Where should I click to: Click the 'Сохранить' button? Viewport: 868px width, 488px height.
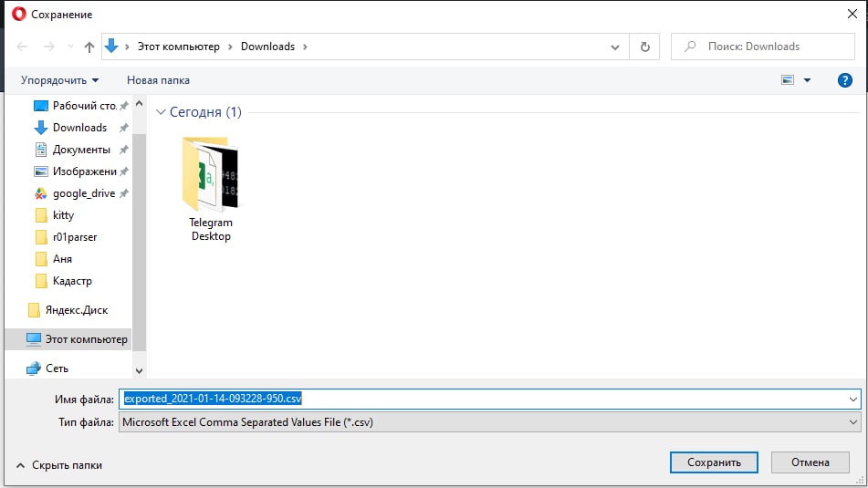click(714, 462)
